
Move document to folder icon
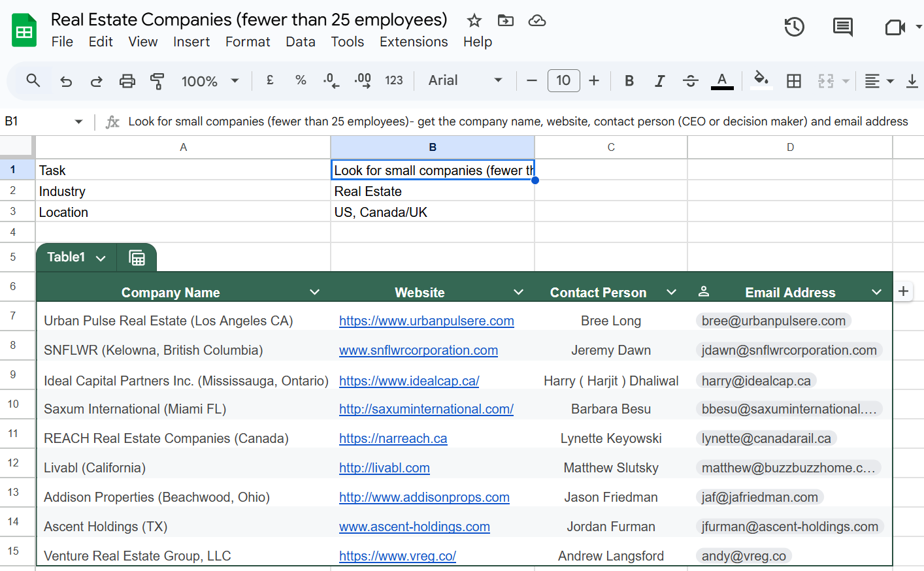pyautogui.click(x=506, y=21)
